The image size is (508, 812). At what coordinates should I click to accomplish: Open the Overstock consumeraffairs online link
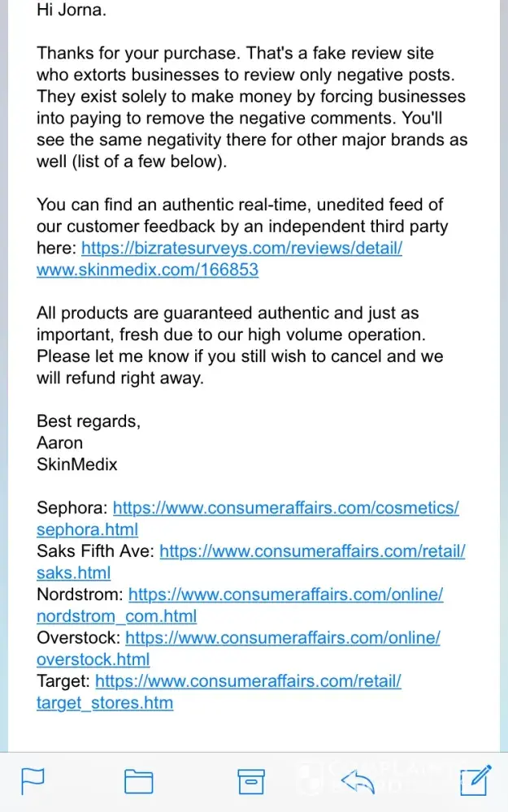pos(282,637)
